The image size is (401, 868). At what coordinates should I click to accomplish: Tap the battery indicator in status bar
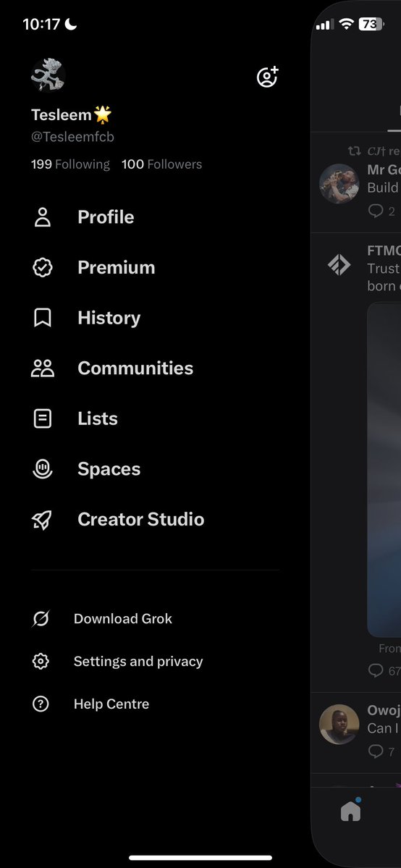[x=371, y=24]
